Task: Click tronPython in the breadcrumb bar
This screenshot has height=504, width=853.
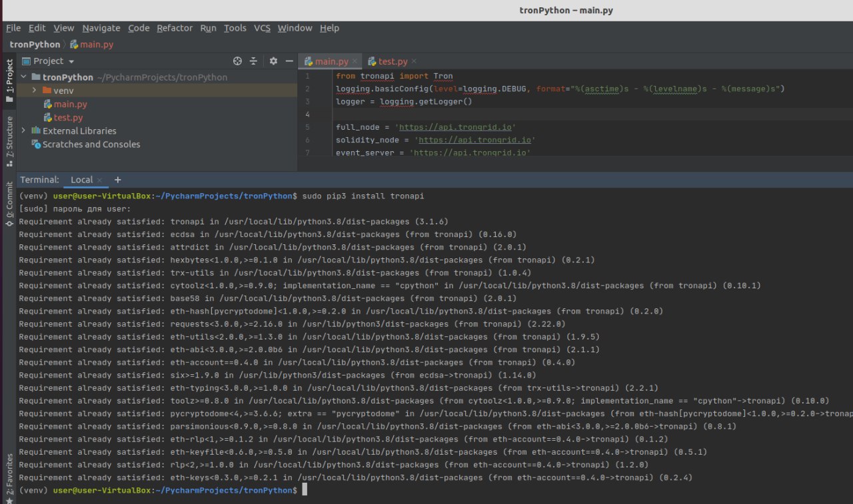Action: tap(35, 45)
